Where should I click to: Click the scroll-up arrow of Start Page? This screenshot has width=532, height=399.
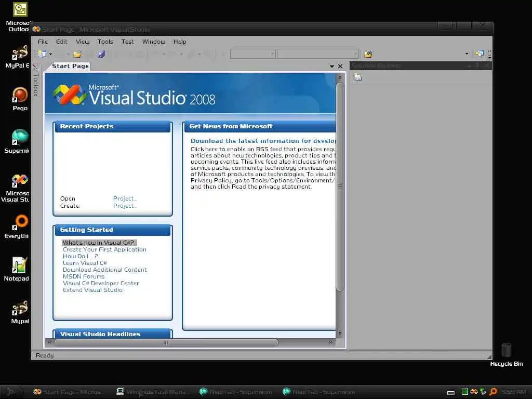click(340, 77)
